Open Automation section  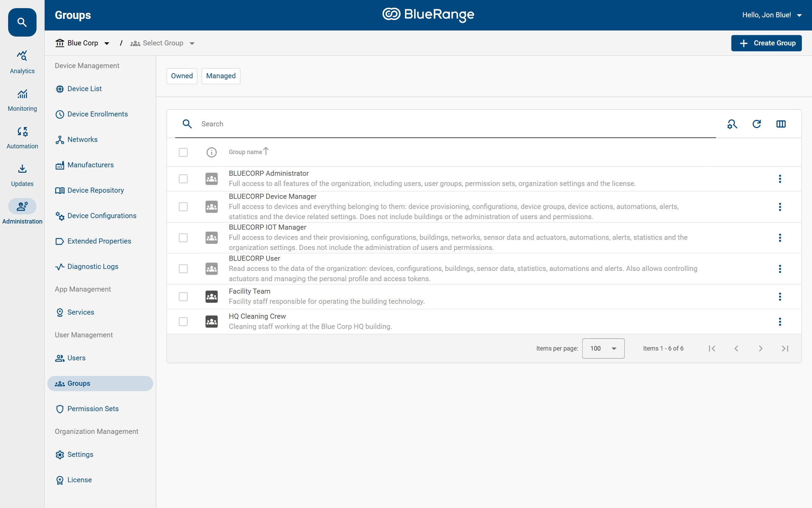[22, 138]
